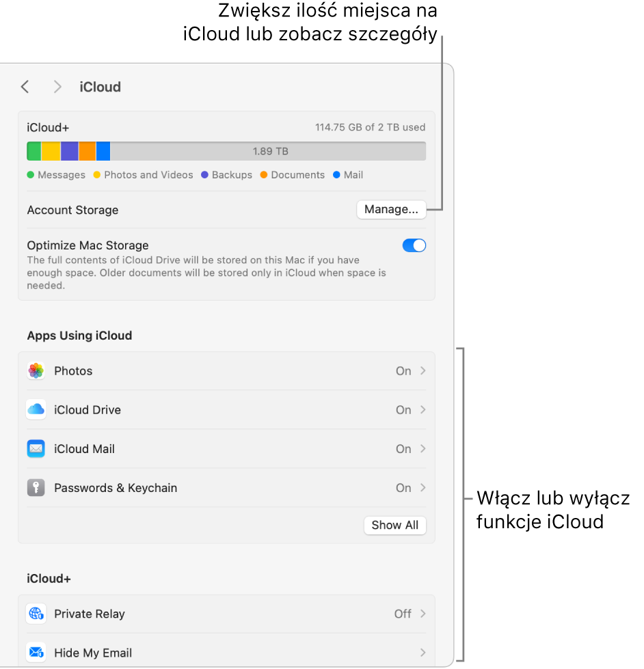Click the Mail legend label
This screenshot has width=644, height=669.
click(x=353, y=175)
